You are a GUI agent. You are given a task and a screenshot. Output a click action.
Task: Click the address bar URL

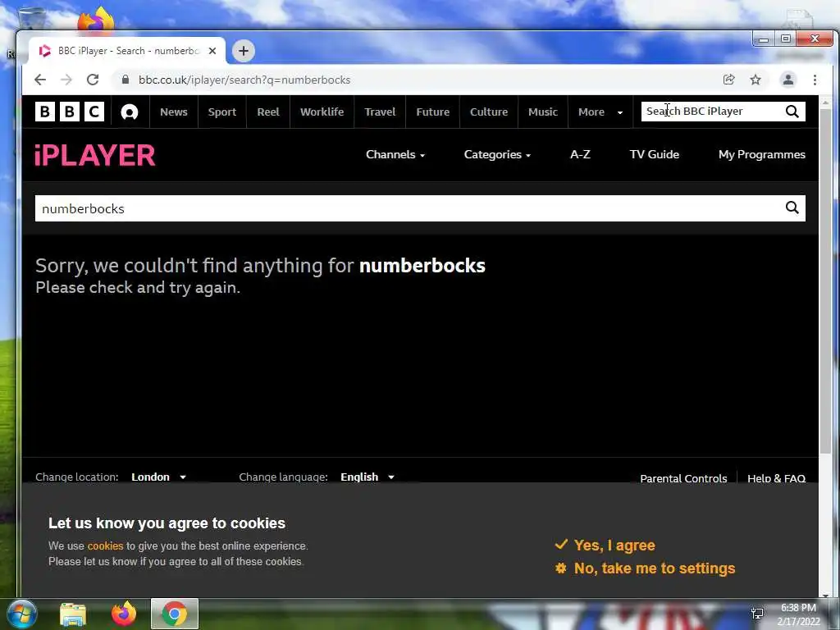click(244, 80)
